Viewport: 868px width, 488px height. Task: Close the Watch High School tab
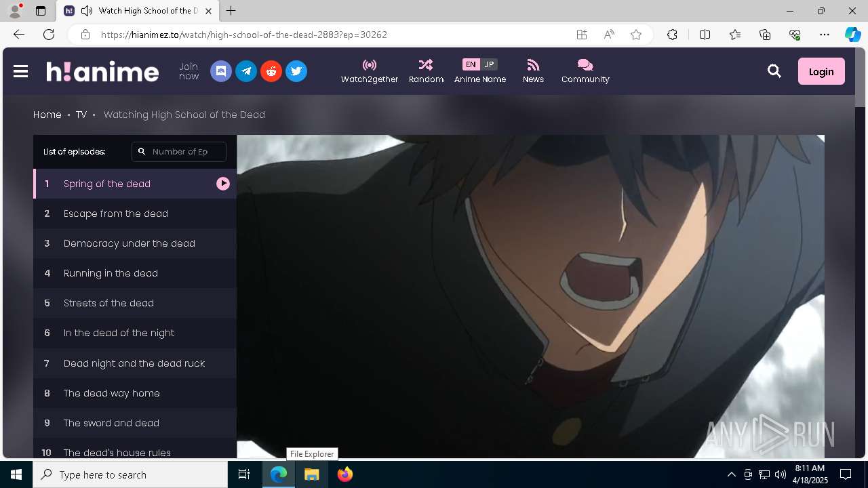[x=209, y=11]
